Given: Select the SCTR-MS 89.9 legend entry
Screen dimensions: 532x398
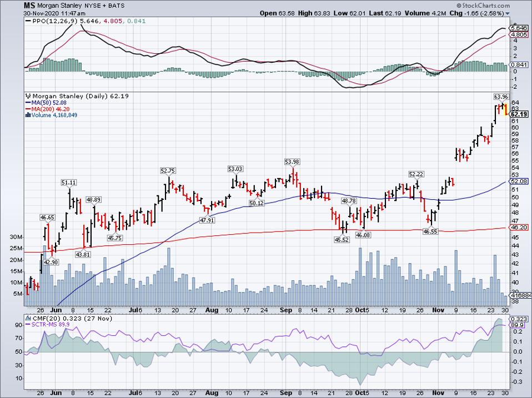Looking at the screenshot, I should coord(48,324).
